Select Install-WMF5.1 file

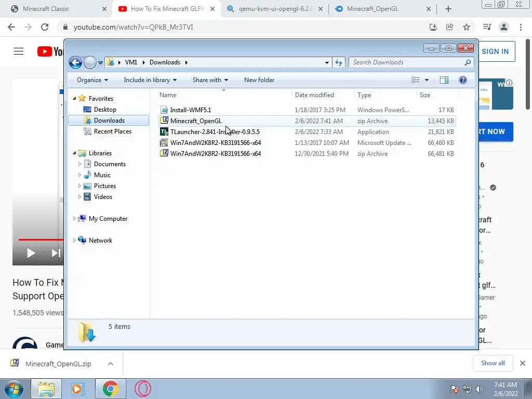click(307, 110)
